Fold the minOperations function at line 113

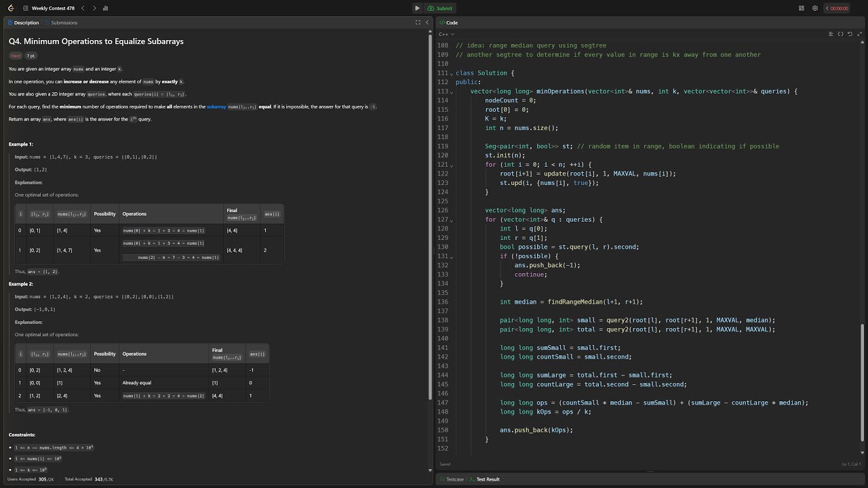[452, 91]
